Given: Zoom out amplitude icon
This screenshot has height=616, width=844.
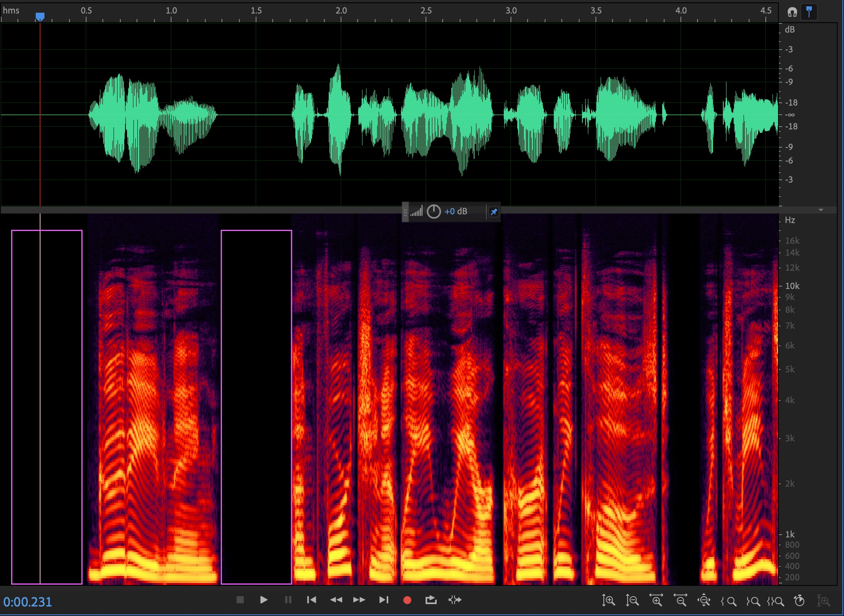Looking at the screenshot, I should (632, 601).
